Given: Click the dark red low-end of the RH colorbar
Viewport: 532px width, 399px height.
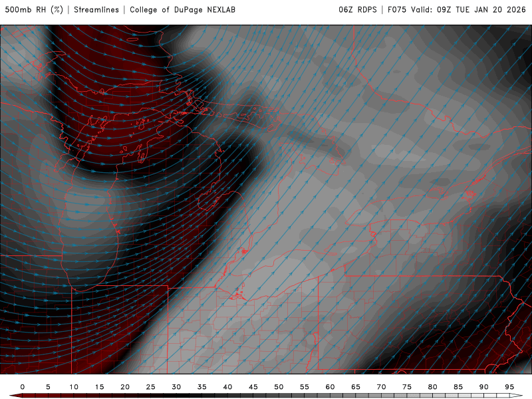Looking at the screenshot, I should click(x=15, y=396).
